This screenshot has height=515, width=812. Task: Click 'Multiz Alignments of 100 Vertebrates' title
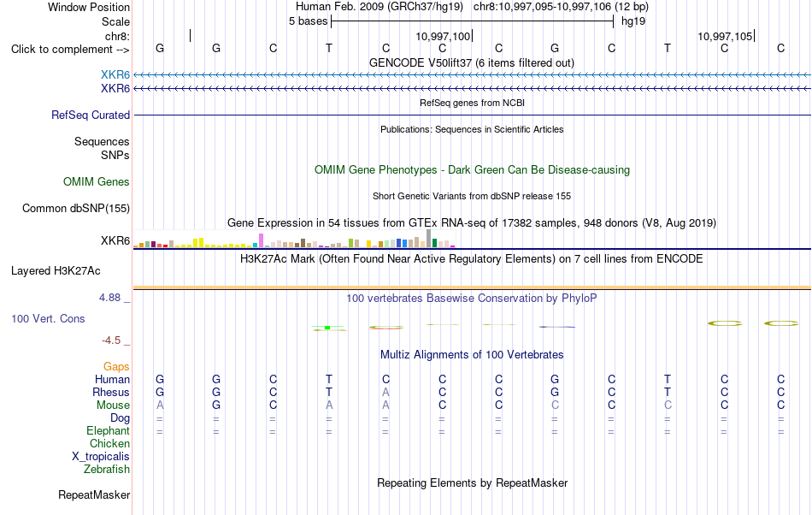(472, 354)
